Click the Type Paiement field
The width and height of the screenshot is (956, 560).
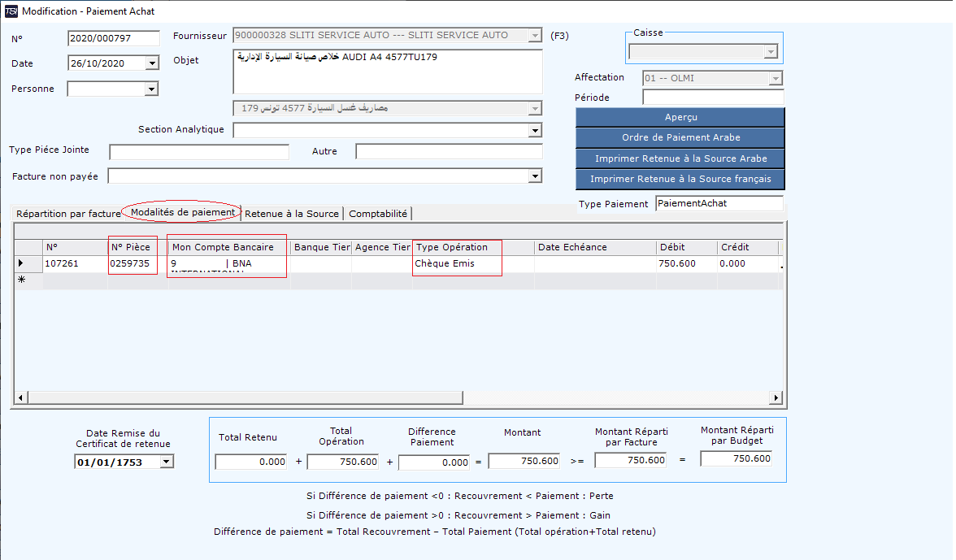click(x=719, y=203)
